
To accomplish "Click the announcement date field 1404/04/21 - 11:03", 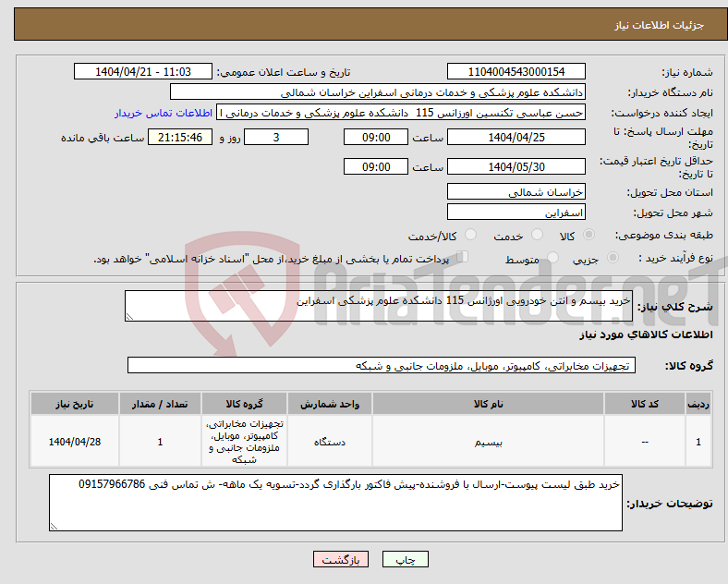I will (x=143, y=72).
